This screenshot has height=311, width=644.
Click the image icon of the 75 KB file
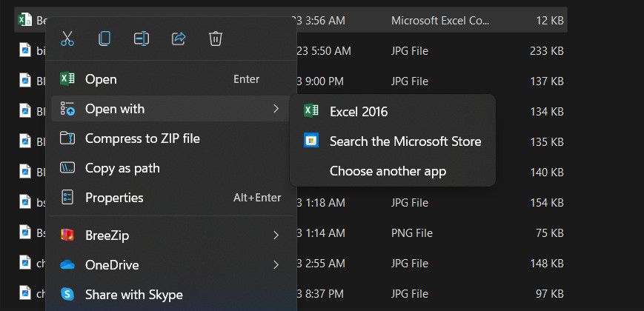tap(25, 232)
